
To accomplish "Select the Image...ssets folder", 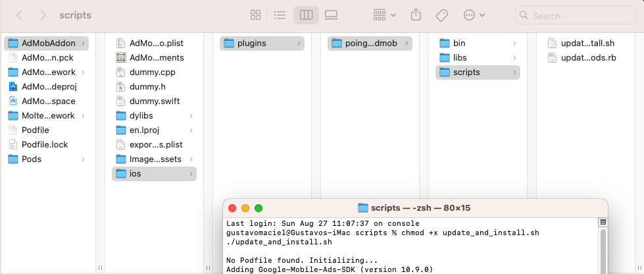I will pos(155,159).
